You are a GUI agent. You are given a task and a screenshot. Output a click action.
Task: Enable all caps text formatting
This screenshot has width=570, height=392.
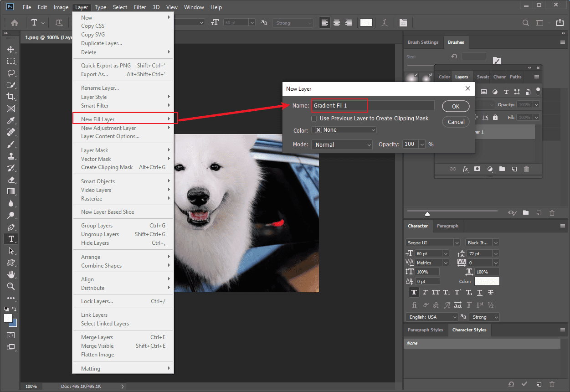(435, 292)
